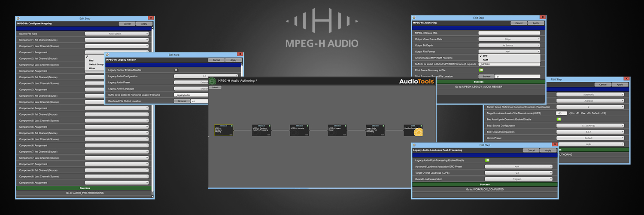Image resolution: width=644 pixels, height=215 pixels.
Task: Click Apply in the Configure Mapping dialog
Action: pyautogui.click(x=144, y=24)
